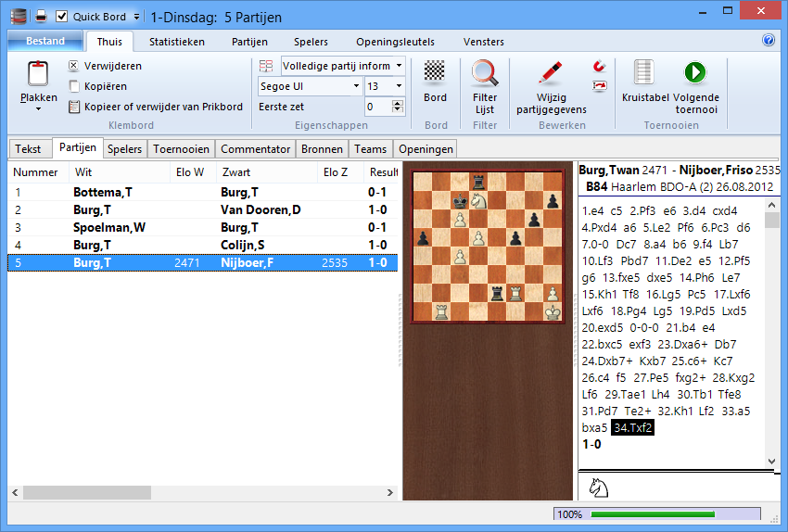Click the list format icon beside Volledige partij

click(266, 66)
